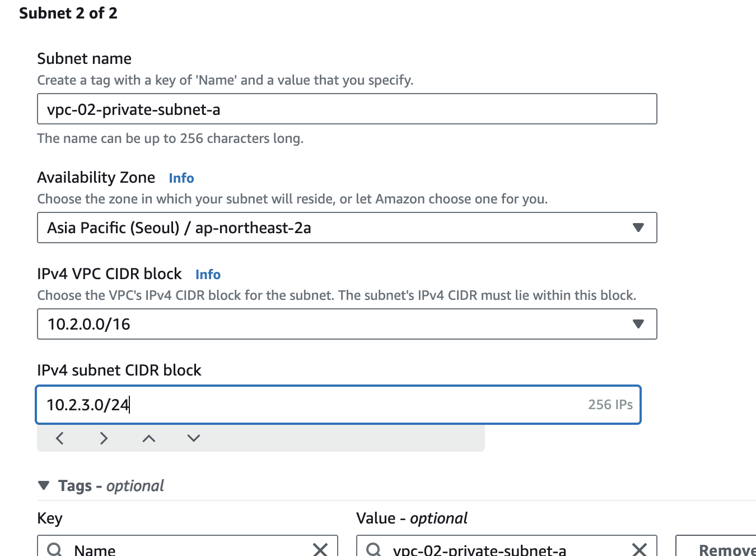Image resolution: width=756 pixels, height=556 pixels.
Task: Focus the Subnet name text field
Action: pos(347,109)
